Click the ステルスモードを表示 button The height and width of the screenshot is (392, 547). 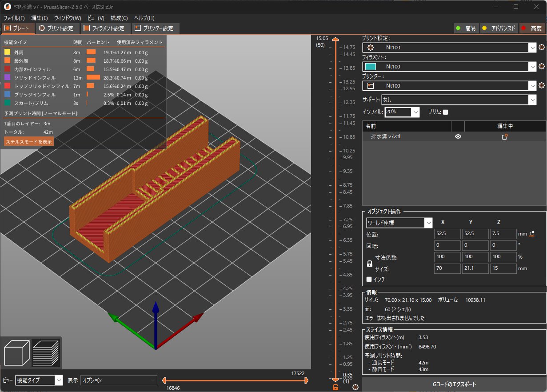point(29,142)
